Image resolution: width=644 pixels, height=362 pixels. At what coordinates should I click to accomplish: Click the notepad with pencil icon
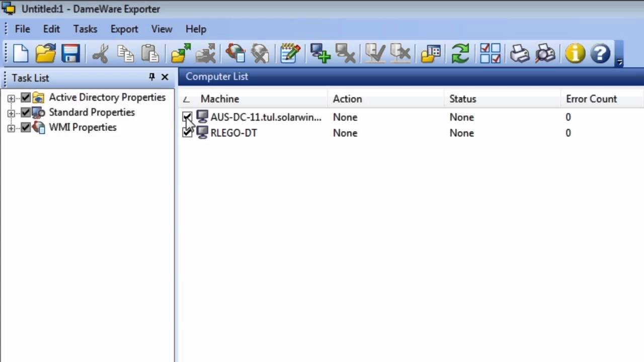coord(290,53)
